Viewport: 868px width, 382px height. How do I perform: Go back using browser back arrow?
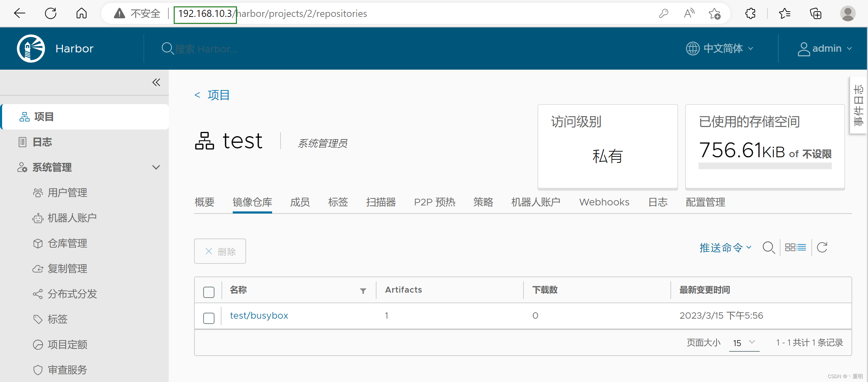click(x=20, y=13)
